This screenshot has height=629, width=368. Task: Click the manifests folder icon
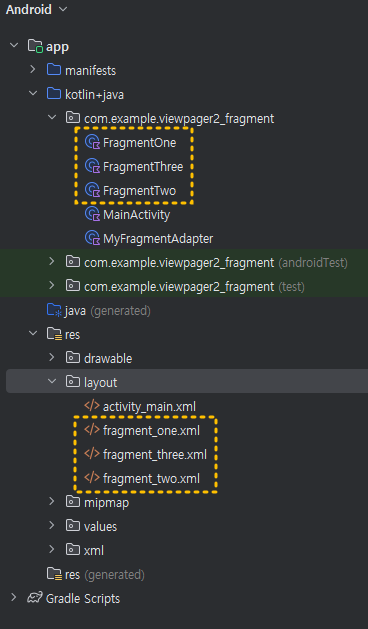point(54,70)
